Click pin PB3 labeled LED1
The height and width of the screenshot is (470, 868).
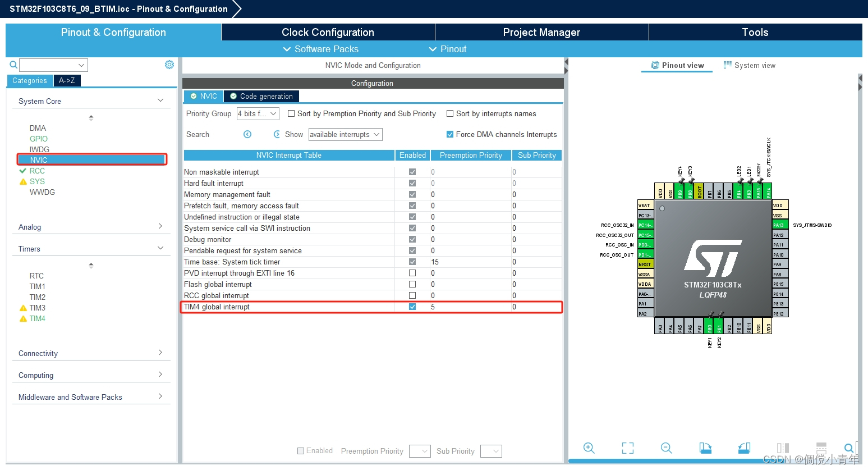click(x=748, y=190)
